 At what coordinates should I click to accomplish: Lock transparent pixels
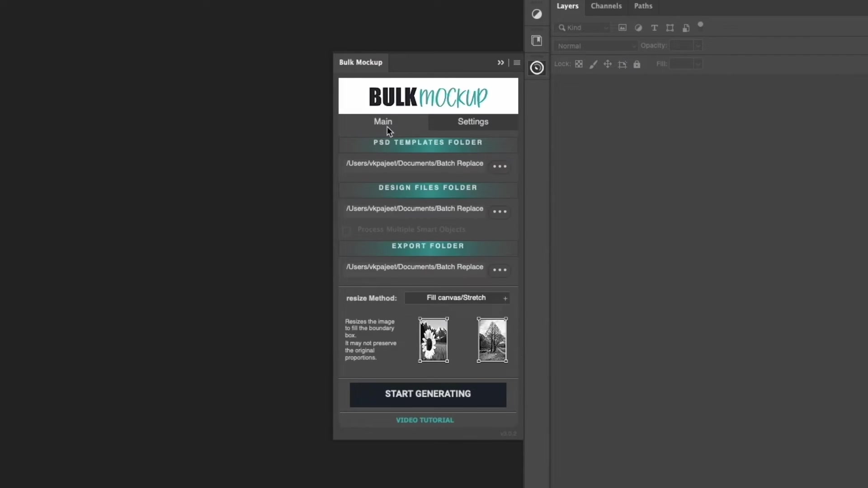point(579,64)
